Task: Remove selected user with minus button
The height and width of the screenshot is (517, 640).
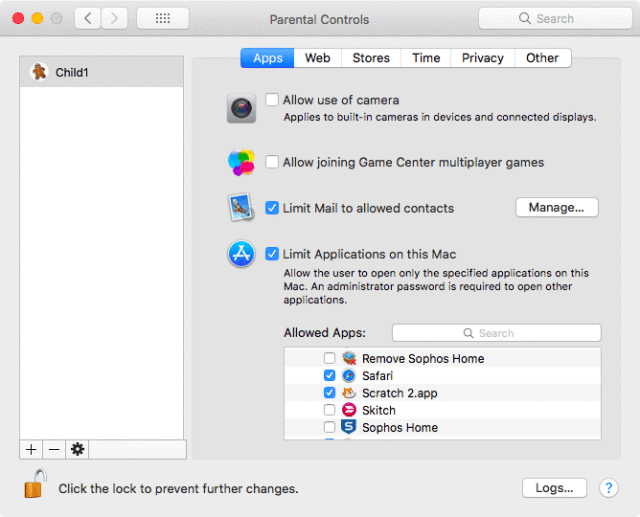Action: pyautogui.click(x=54, y=449)
